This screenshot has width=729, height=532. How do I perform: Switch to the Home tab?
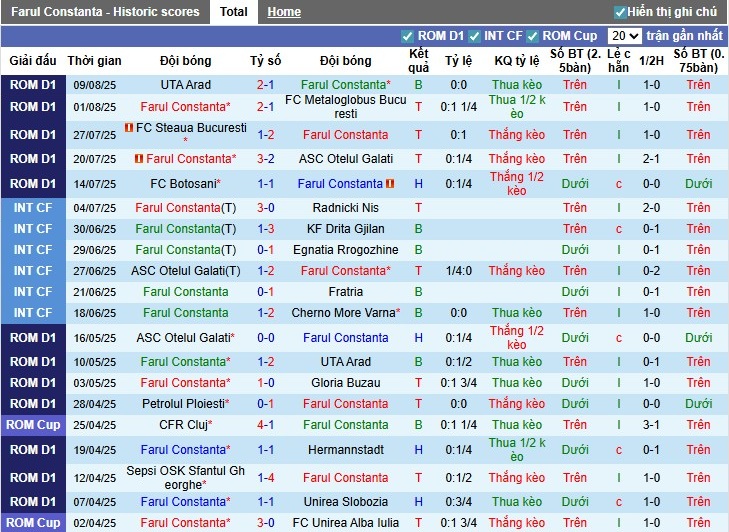tap(284, 12)
